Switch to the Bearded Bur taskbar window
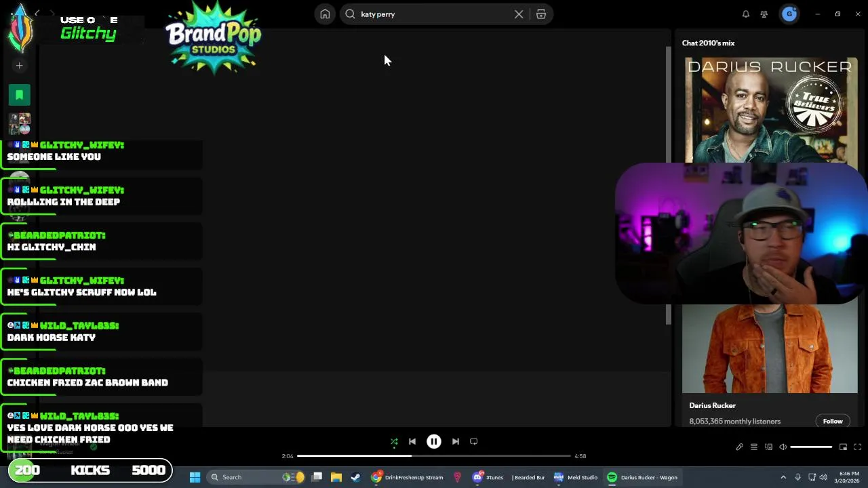Viewport: 868px width, 488px height. pyautogui.click(x=528, y=477)
